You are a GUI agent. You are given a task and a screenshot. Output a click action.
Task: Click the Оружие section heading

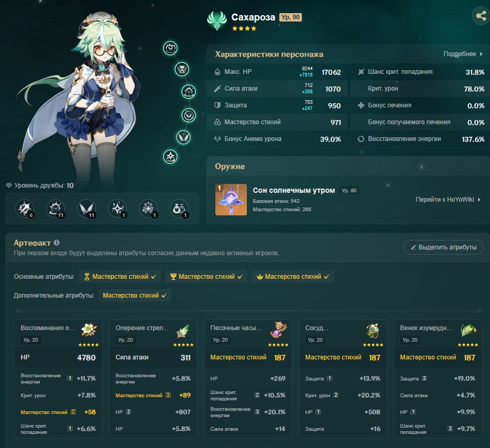point(230,166)
